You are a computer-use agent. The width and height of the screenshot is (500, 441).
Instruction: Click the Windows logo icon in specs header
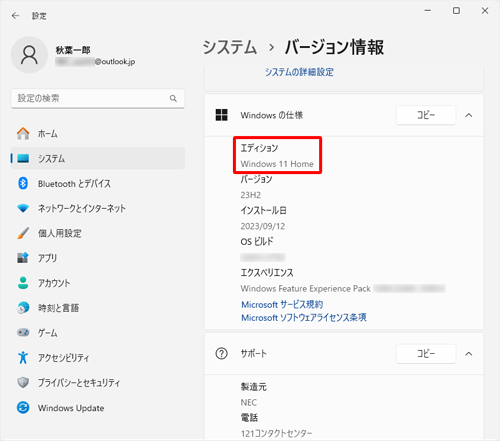tap(222, 115)
